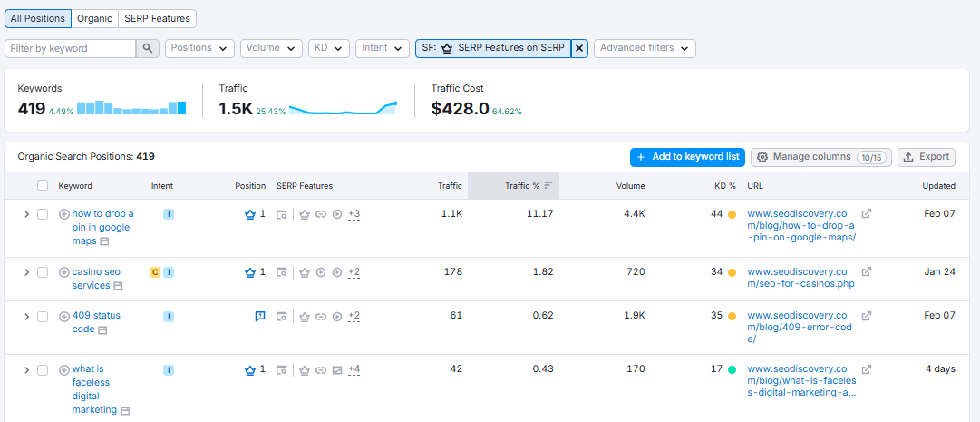Expand the 'casino seo services' row chevron
Image resolution: width=980 pixels, height=422 pixels.
(x=26, y=272)
